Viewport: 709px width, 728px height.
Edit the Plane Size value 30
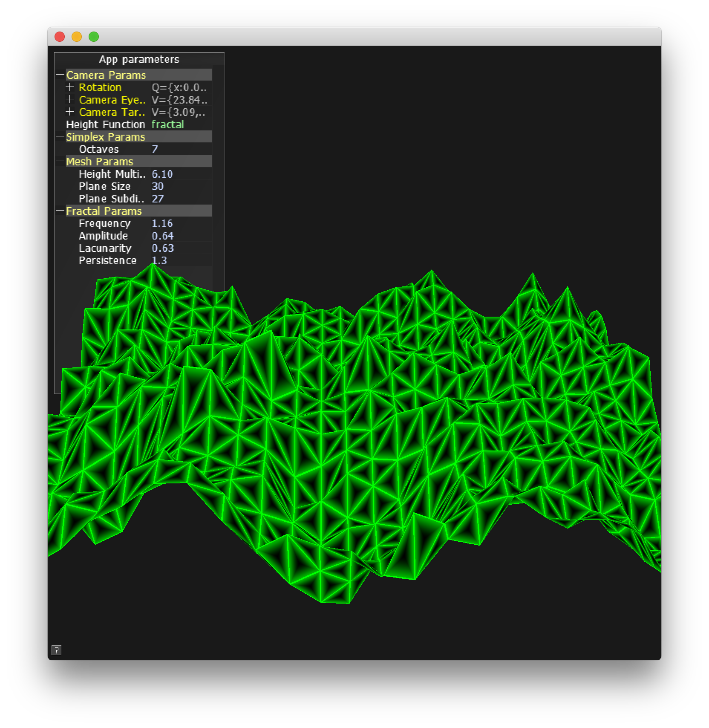[x=157, y=186]
